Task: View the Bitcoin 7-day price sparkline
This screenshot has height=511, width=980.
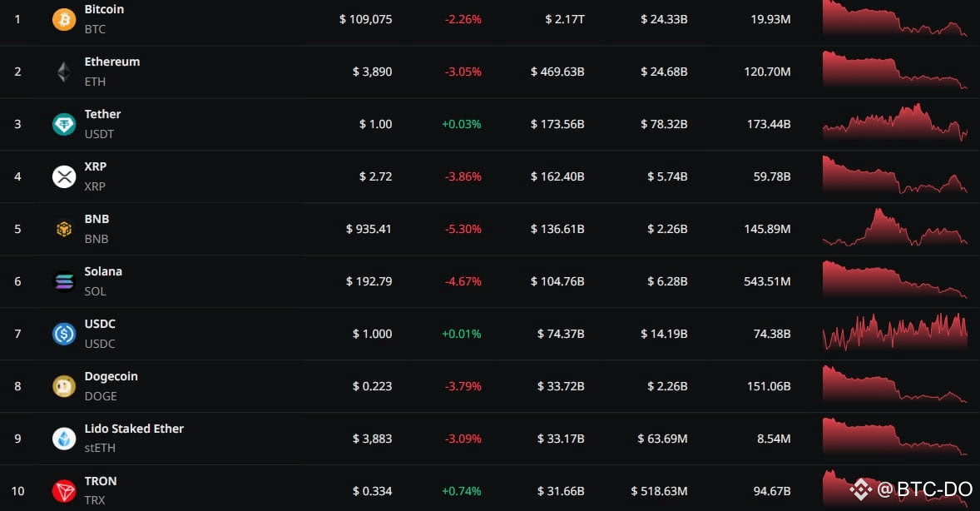Action: pos(894,18)
